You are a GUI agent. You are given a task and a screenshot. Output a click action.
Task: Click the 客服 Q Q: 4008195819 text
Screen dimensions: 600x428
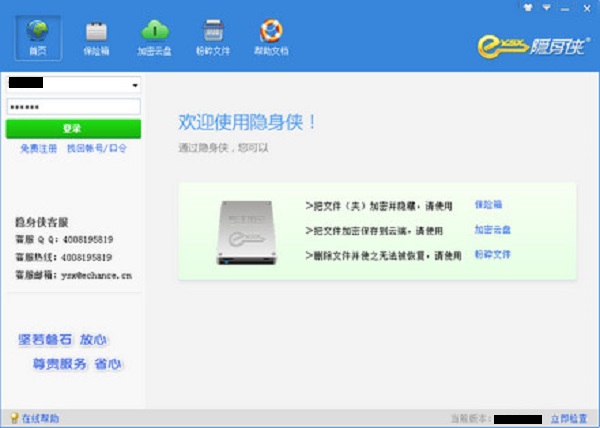coord(64,240)
